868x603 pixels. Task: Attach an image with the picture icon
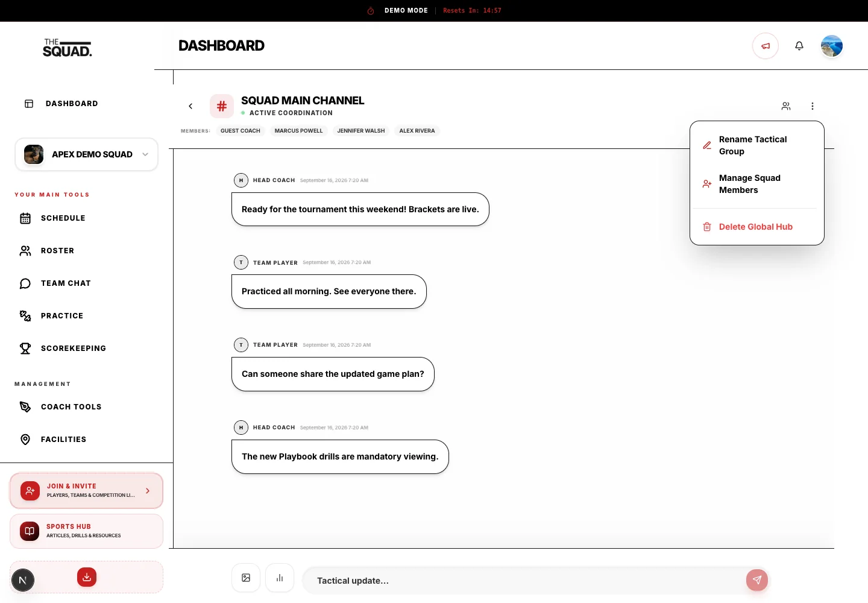pos(246,578)
